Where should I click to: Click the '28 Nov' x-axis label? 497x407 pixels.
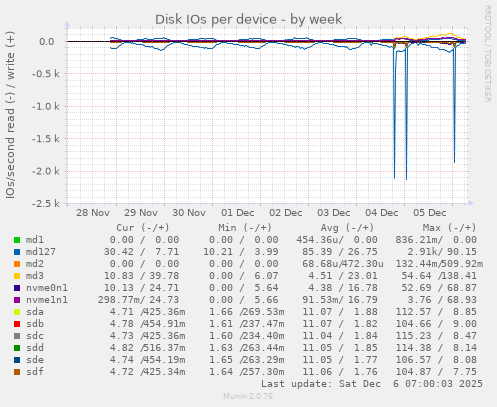coord(93,213)
